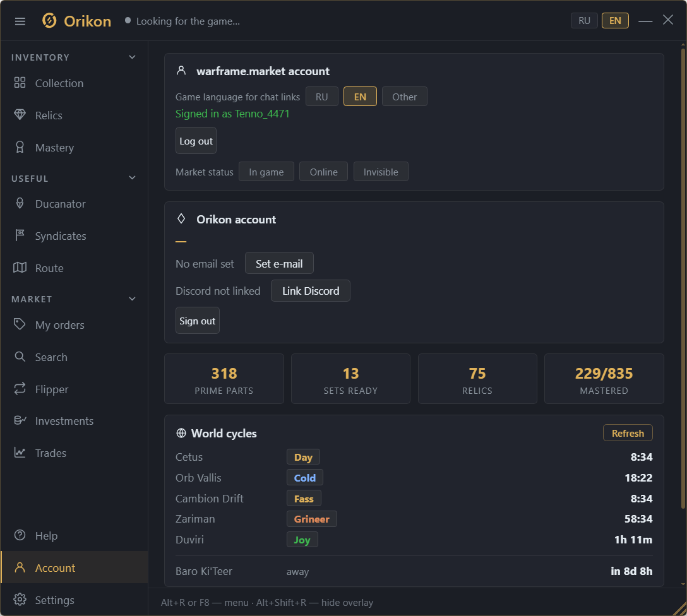Close the Orikon window
Screen dimensions: 687x616
click(x=667, y=20)
